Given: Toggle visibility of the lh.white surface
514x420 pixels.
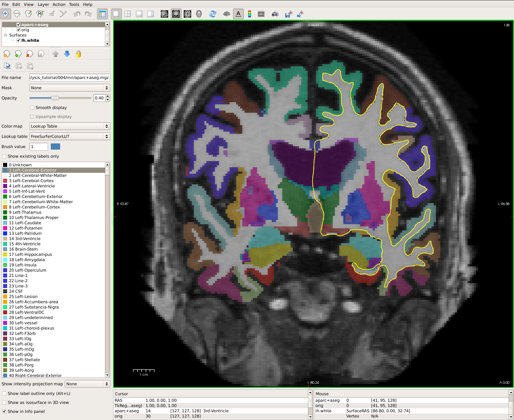Looking at the screenshot, I should coord(19,41).
